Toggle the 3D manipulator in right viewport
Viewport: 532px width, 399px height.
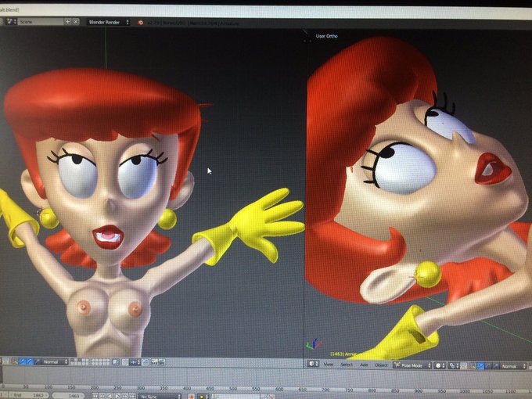coord(473,366)
